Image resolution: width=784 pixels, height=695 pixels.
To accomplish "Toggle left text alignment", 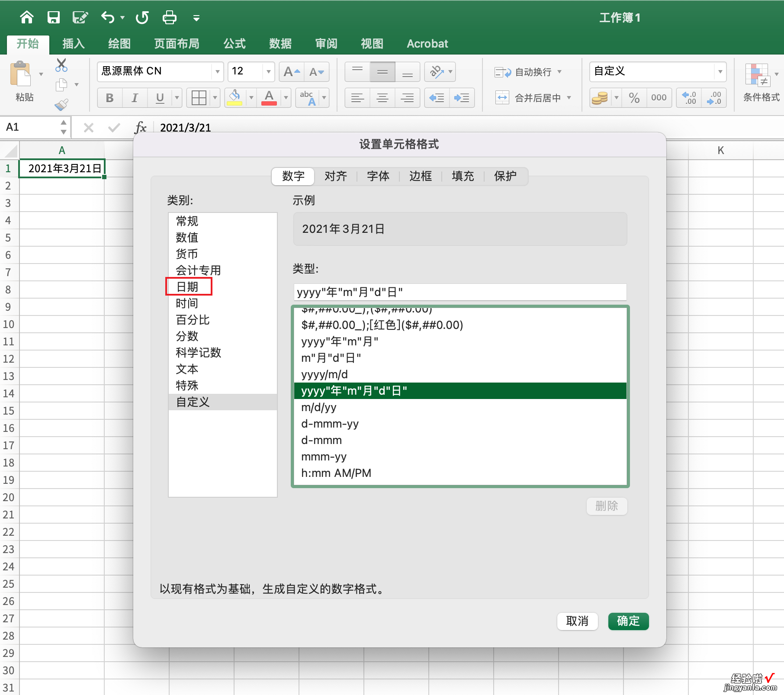I will click(357, 98).
